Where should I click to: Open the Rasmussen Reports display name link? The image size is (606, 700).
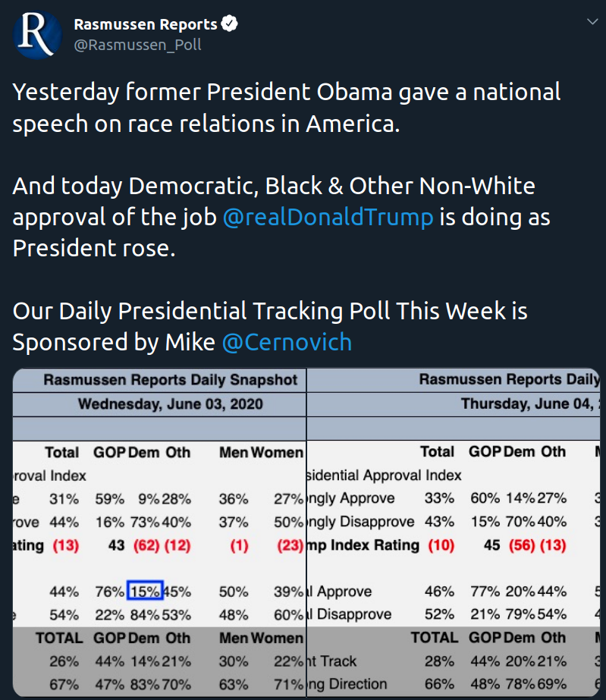[x=145, y=24]
